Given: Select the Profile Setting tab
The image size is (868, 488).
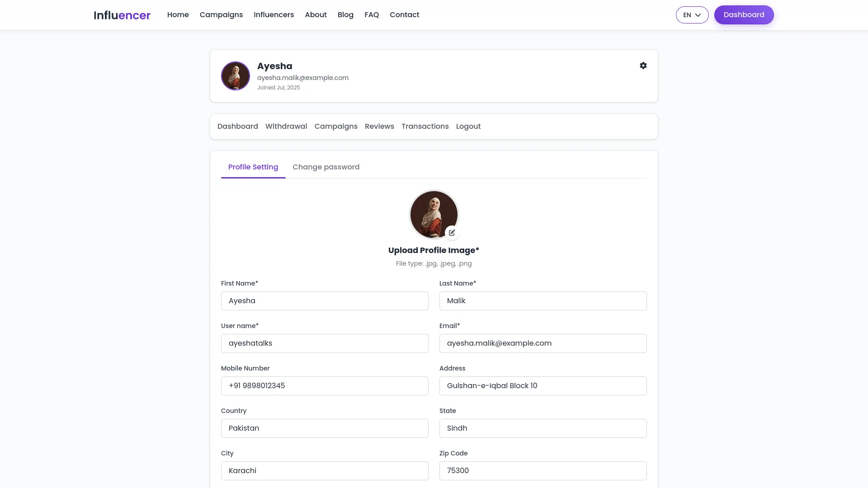Looking at the screenshot, I should [x=253, y=167].
